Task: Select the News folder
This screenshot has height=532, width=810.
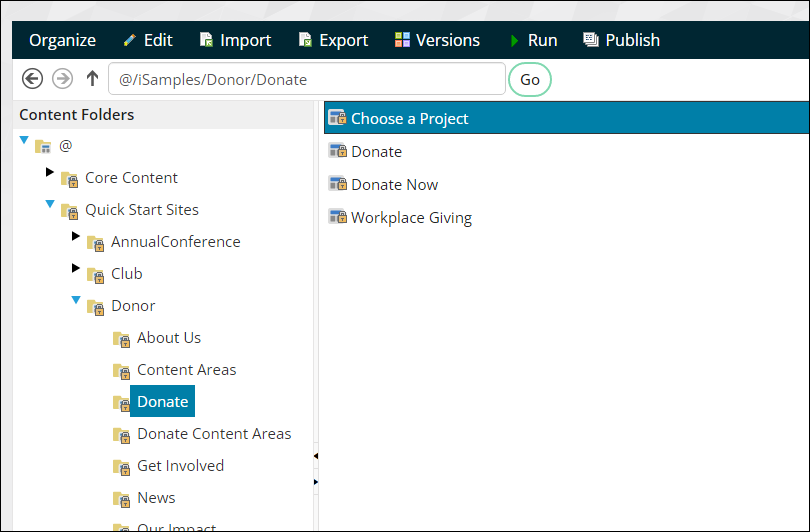Action: [156, 497]
